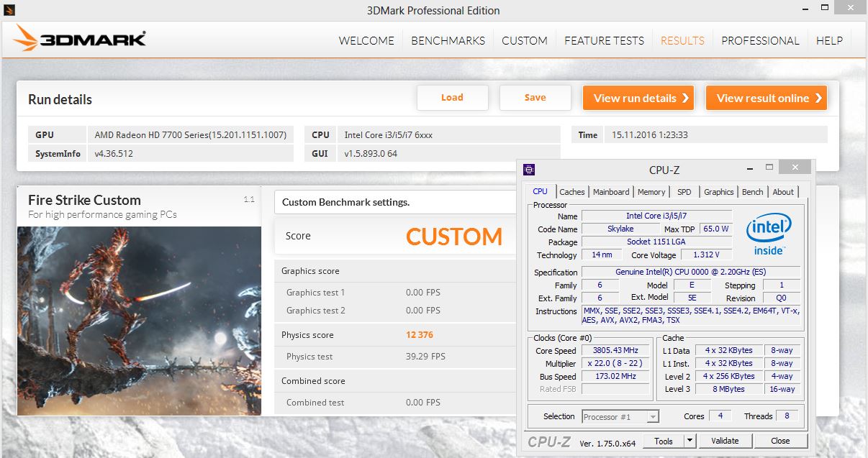Click the Fire Strike Custom title
868x458 pixels.
84,200
